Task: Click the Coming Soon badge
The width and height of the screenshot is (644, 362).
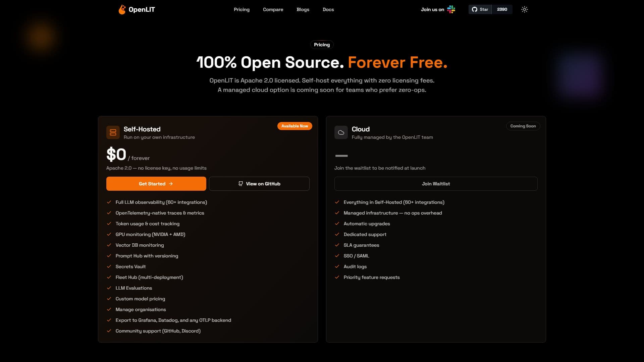Action: [523, 126]
